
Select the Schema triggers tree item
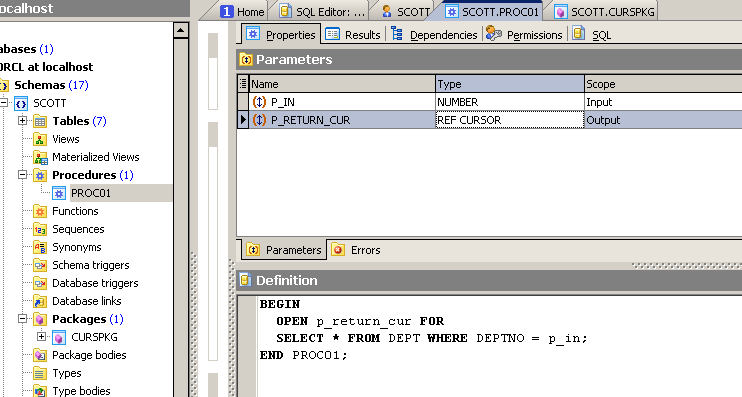90,265
